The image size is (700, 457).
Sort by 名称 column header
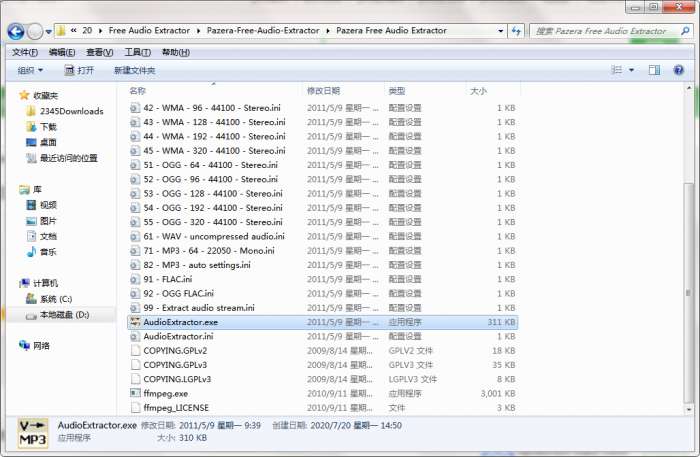138,91
